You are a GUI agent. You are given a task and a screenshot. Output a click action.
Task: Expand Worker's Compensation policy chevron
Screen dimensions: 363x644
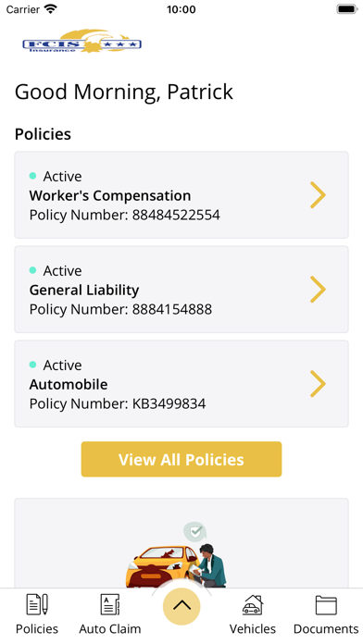tap(318, 195)
